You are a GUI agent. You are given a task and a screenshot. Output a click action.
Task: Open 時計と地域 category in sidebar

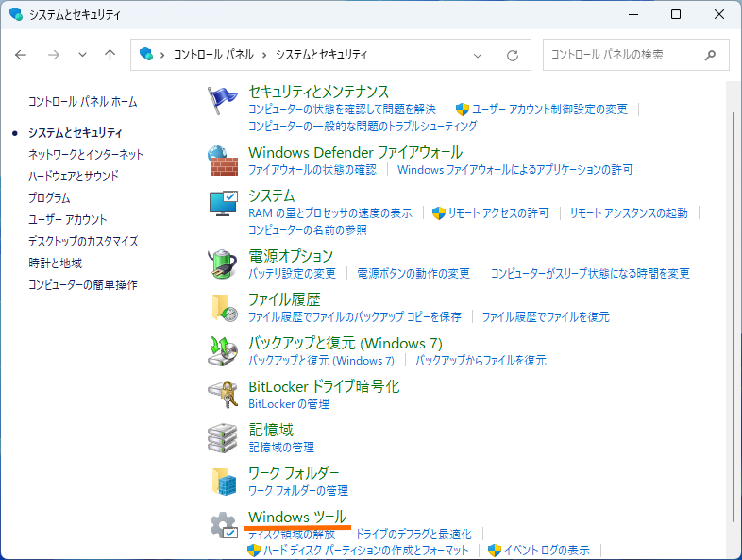56,263
